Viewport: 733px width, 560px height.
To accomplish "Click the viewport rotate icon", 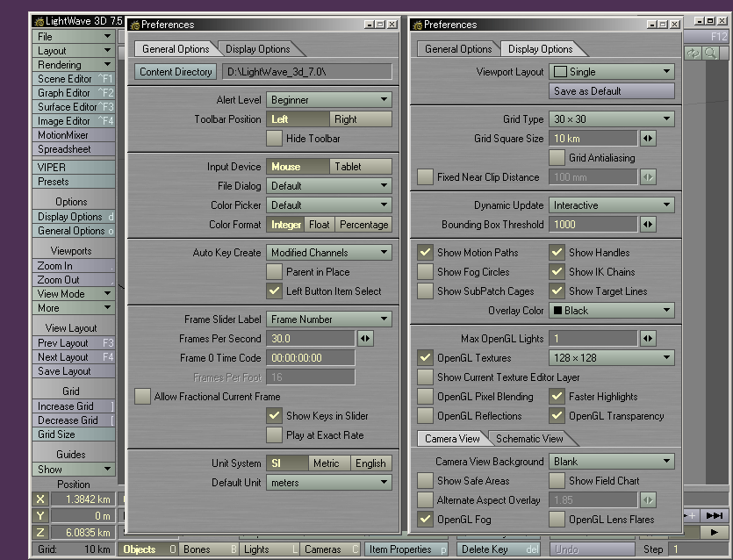I will [x=693, y=54].
